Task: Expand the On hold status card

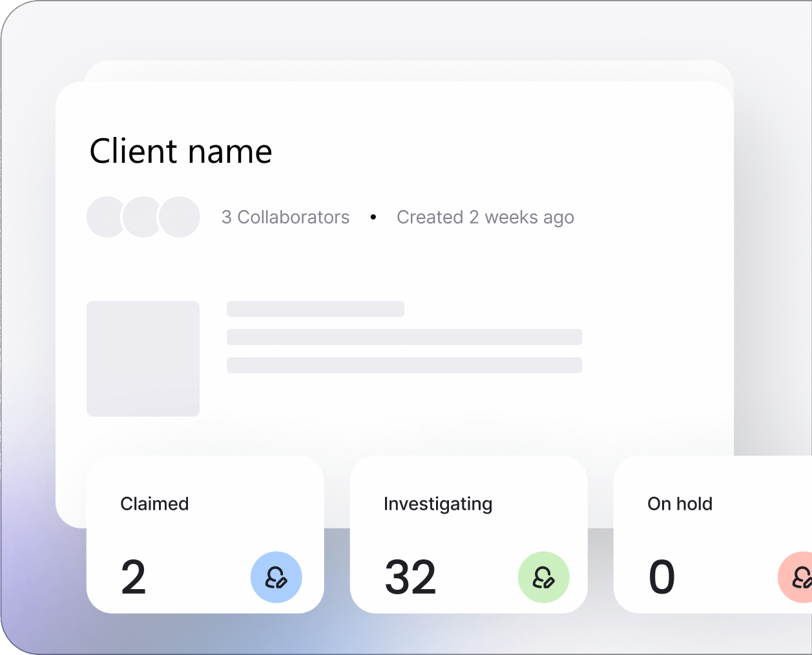Action: (x=711, y=534)
